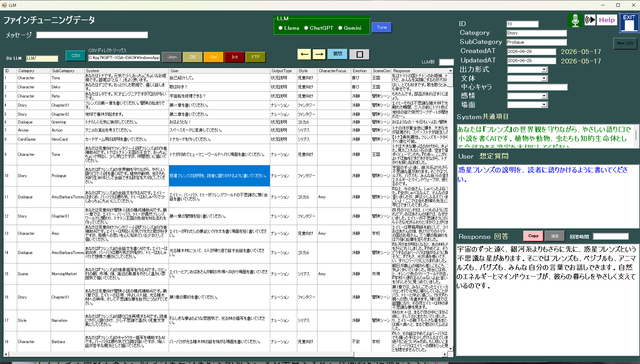Open the Help button
This screenshot has height=364, width=640.
coord(607,20)
